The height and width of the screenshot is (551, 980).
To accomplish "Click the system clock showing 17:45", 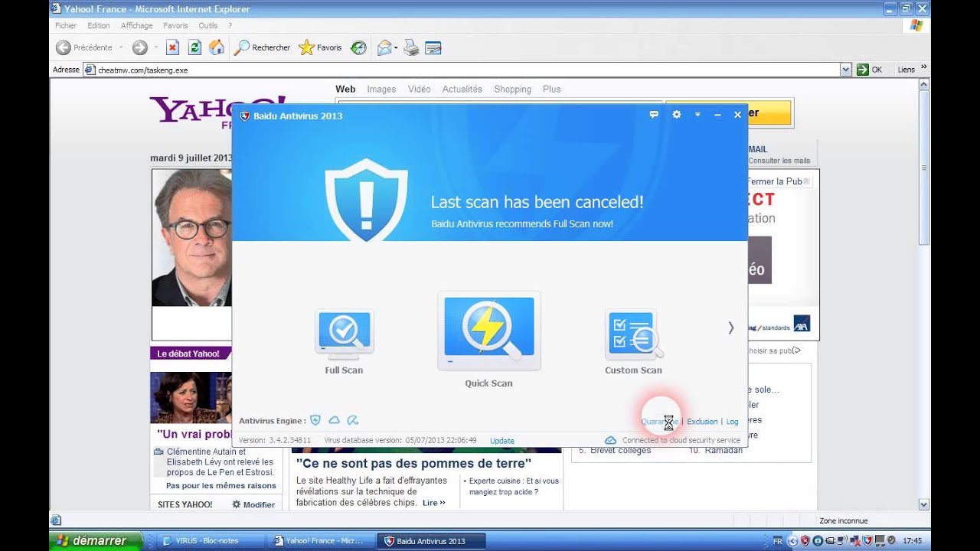I will coord(912,541).
